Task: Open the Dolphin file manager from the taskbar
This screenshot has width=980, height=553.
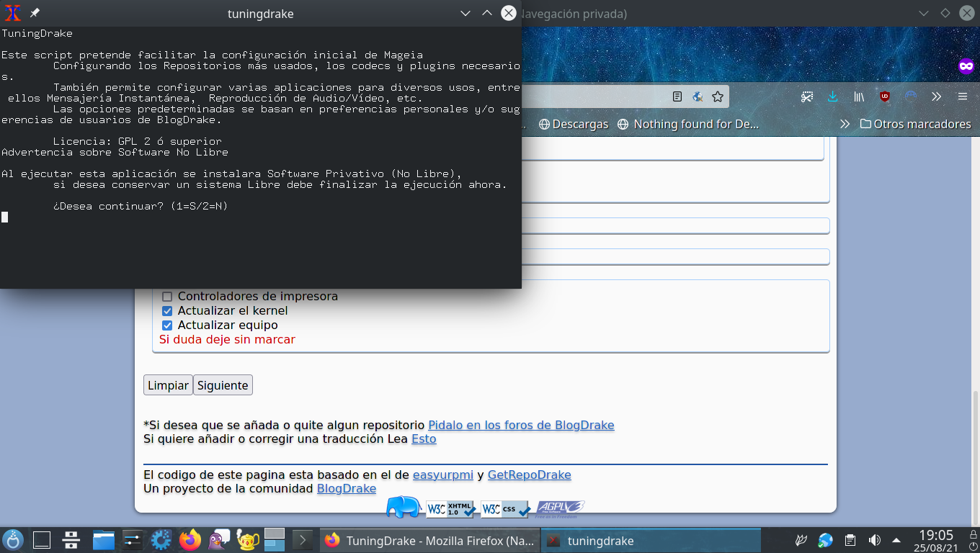Action: [104, 540]
